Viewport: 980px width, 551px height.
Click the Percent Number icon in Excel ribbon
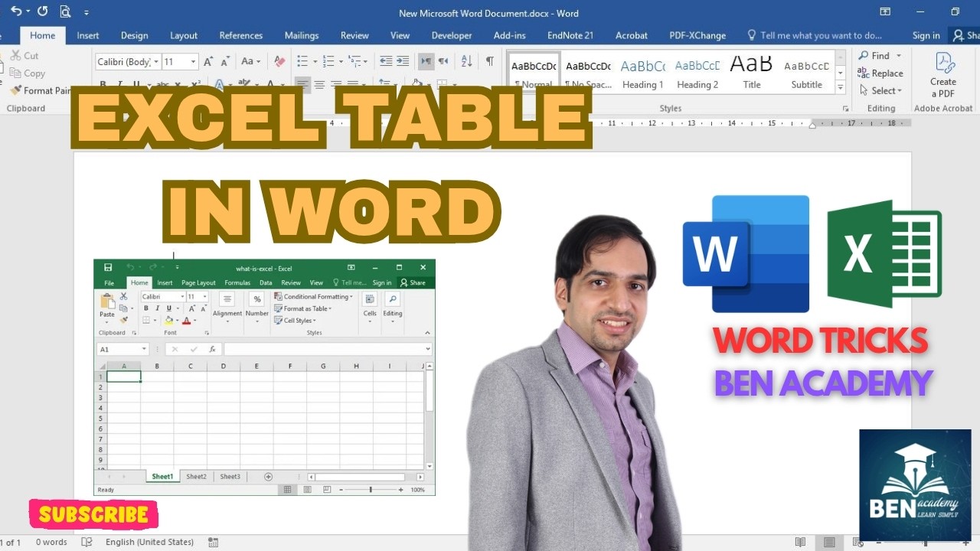click(257, 299)
